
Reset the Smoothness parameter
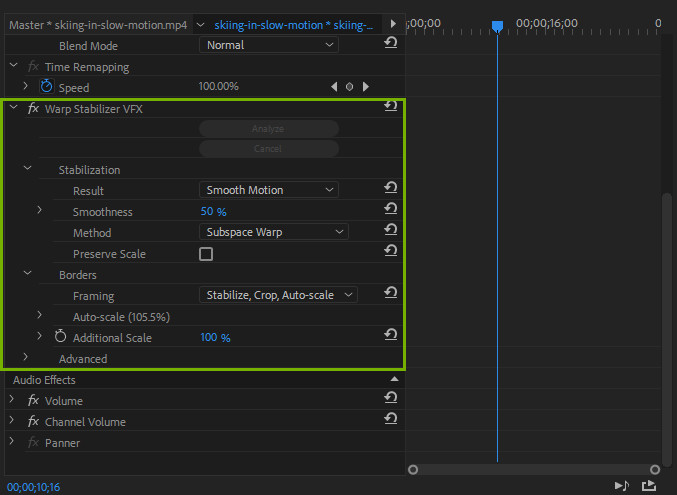click(391, 209)
